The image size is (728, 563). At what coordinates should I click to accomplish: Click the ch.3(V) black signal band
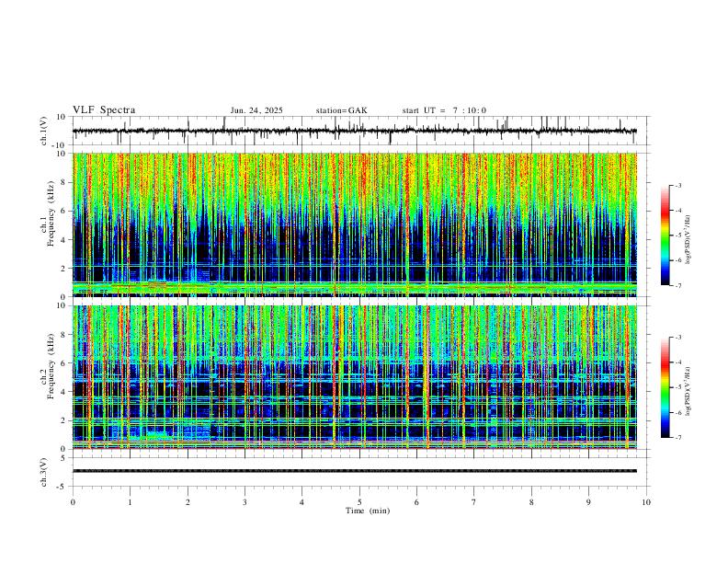point(355,471)
